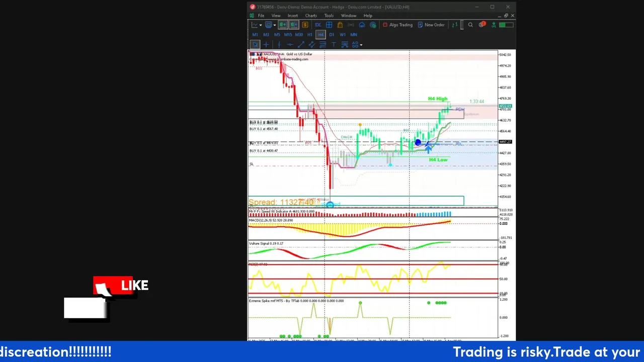Switch to M15 timeframe

coord(288,35)
